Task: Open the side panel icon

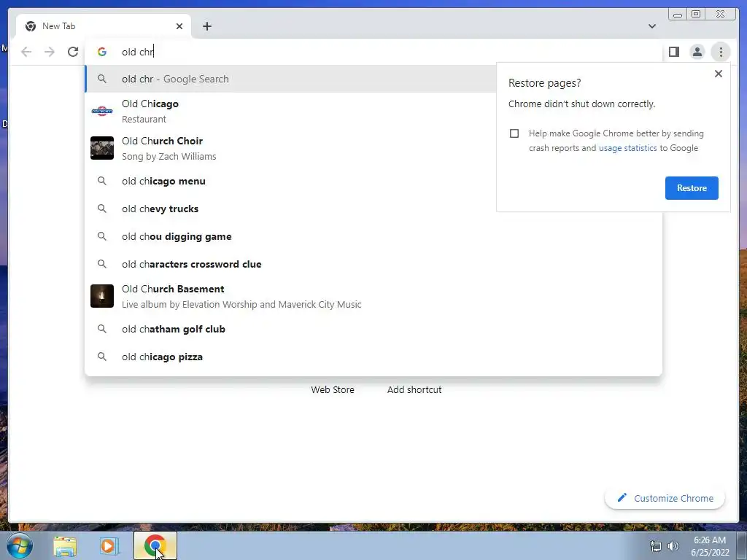Action: coord(673,52)
